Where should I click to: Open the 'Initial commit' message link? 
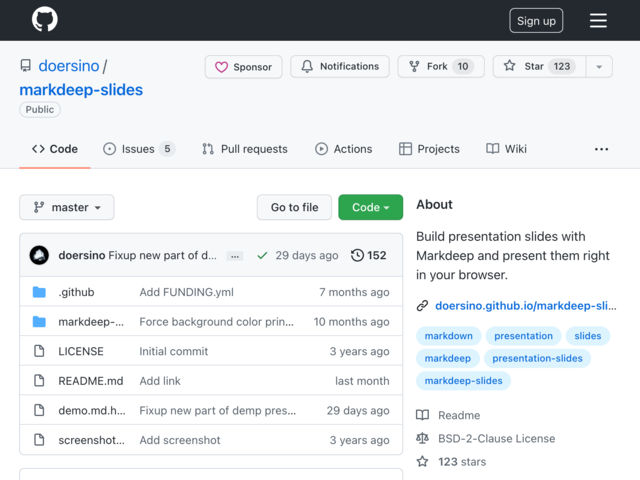click(173, 351)
